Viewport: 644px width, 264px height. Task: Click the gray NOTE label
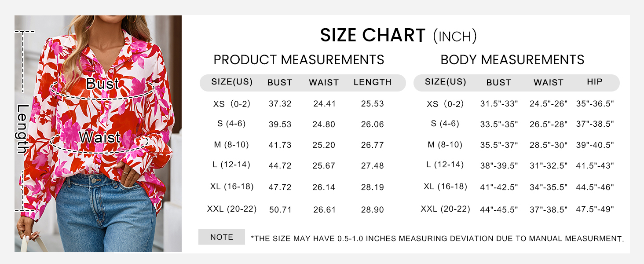[x=222, y=237]
